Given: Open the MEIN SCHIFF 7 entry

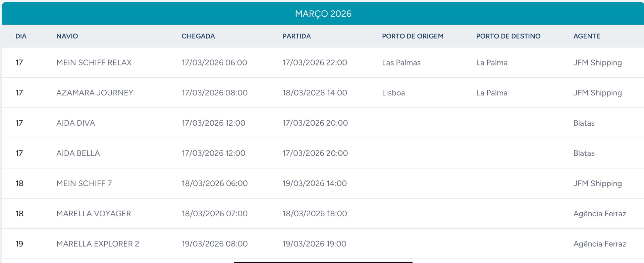Looking at the screenshot, I should tap(84, 183).
